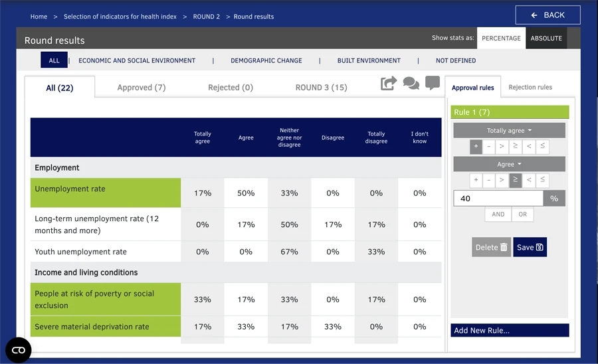Switch stats to ABSOLUTE

click(x=546, y=38)
